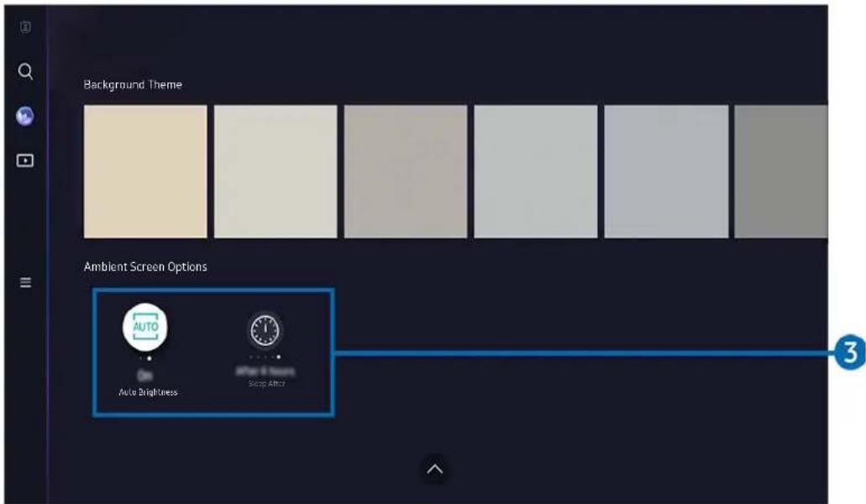Choose the dark gray partially visible swatch

point(781,171)
